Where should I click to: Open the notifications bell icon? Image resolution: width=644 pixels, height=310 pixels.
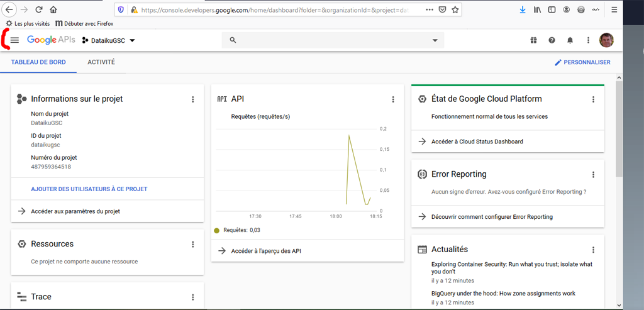[x=570, y=40]
